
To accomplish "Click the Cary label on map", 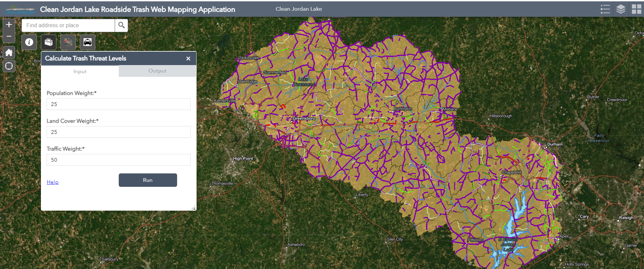I will [584, 216].
